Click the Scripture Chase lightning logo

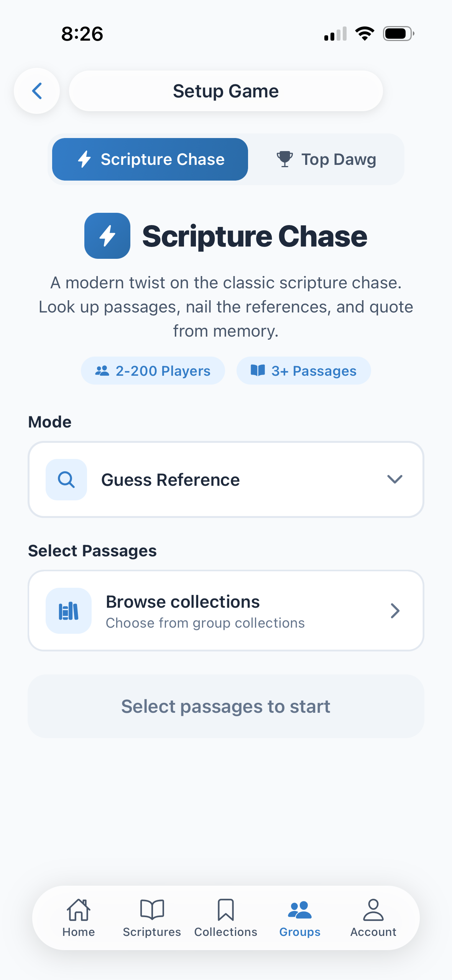pyautogui.click(x=107, y=236)
